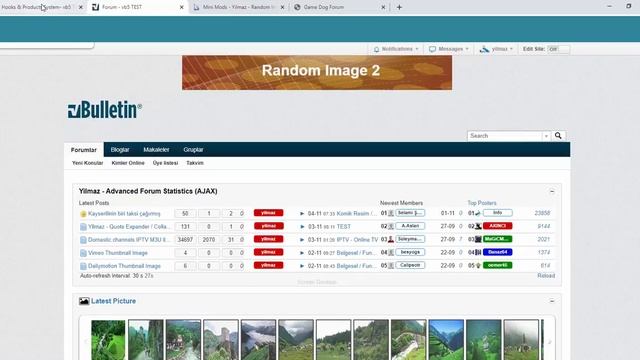Focus the Search input field
Image resolution: width=640 pixels, height=360 pixels.
point(505,136)
